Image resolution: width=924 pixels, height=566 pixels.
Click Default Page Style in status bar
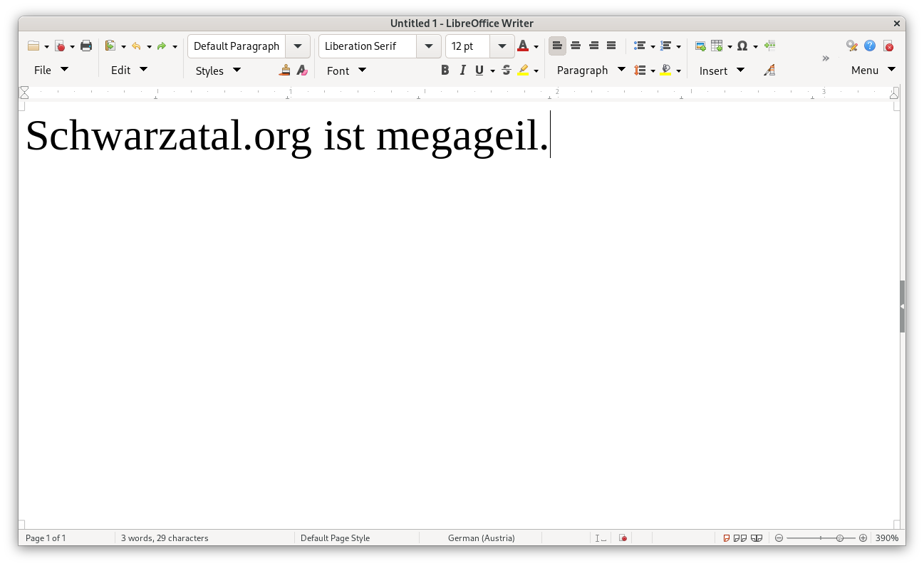[x=335, y=538]
